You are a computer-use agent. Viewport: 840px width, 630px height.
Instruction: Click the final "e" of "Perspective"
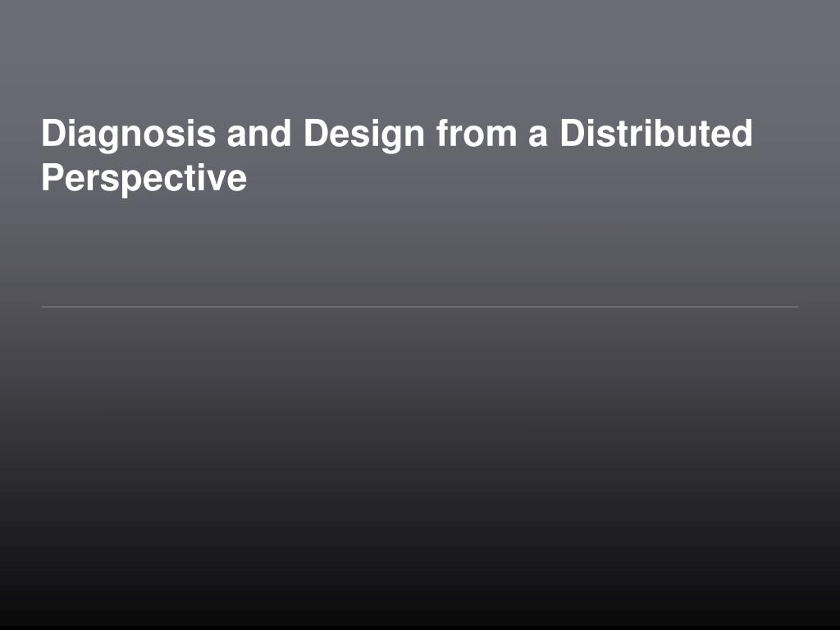(x=236, y=181)
